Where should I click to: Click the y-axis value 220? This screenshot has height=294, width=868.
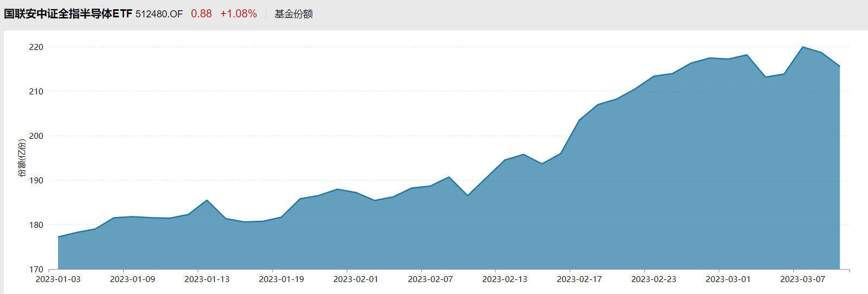pos(36,47)
